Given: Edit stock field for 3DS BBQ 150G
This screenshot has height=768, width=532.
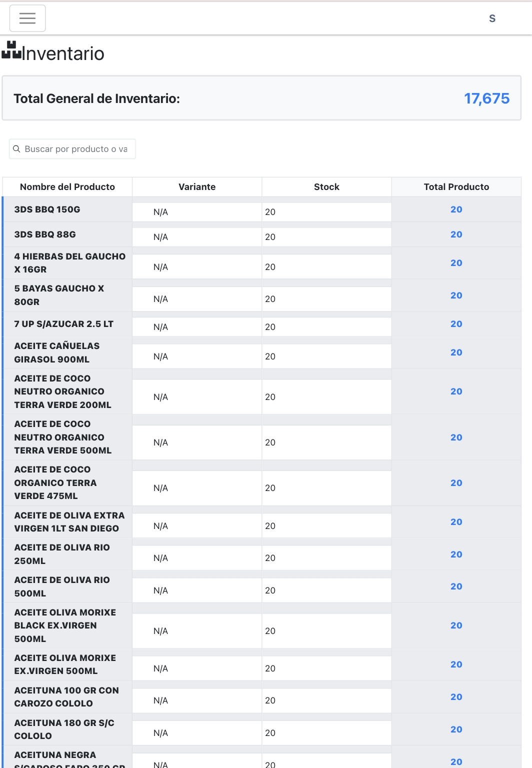Looking at the screenshot, I should (x=326, y=212).
